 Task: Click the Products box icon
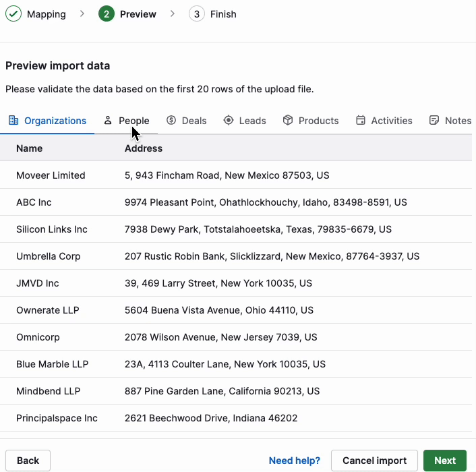click(288, 120)
